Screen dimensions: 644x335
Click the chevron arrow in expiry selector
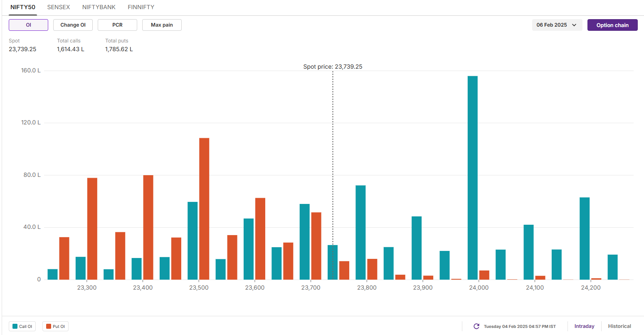pos(574,25)
